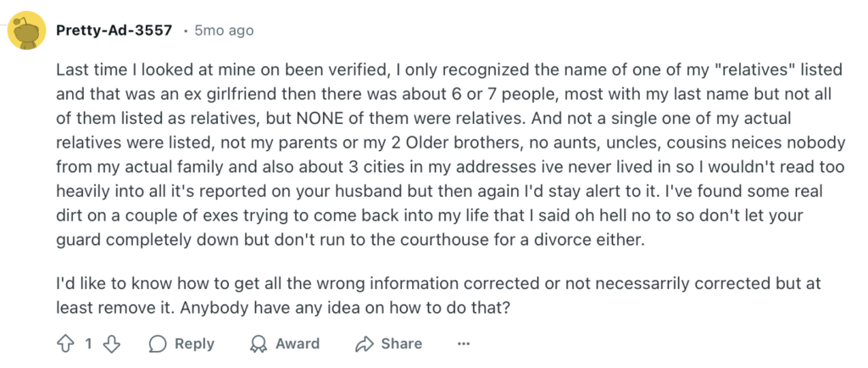Click the vote count number 1

pyautogui.click(x=88, y=344)
